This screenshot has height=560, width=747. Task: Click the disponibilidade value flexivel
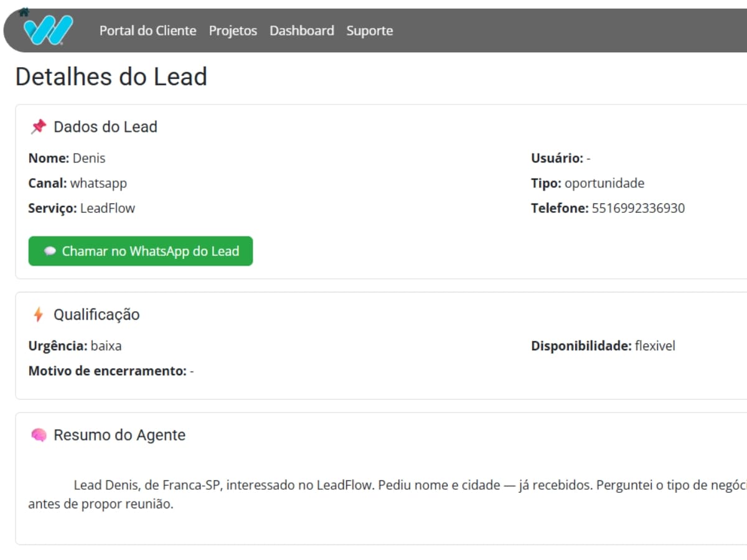coord(655,345)
